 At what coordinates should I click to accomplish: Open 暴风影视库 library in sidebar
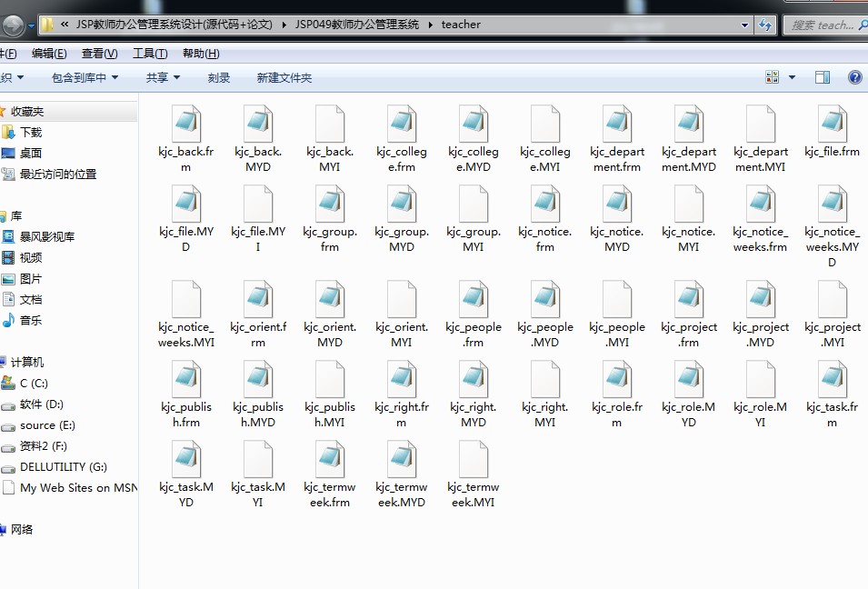(x=47, y=237)
